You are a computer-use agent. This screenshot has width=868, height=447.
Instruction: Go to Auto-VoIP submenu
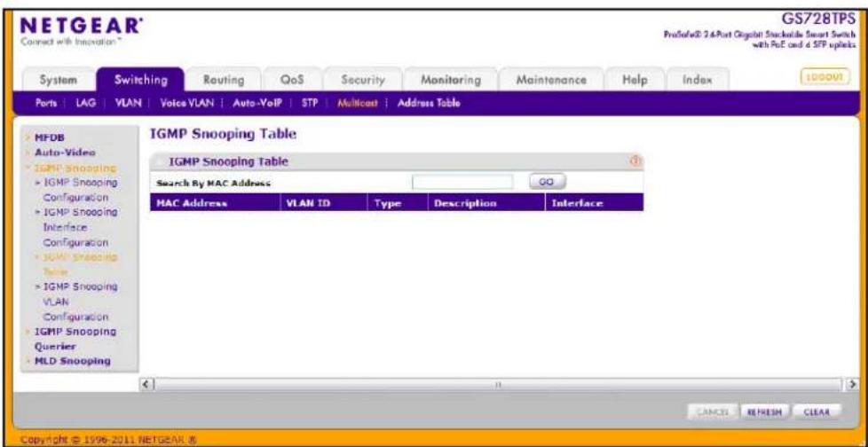tap(257, 103)
